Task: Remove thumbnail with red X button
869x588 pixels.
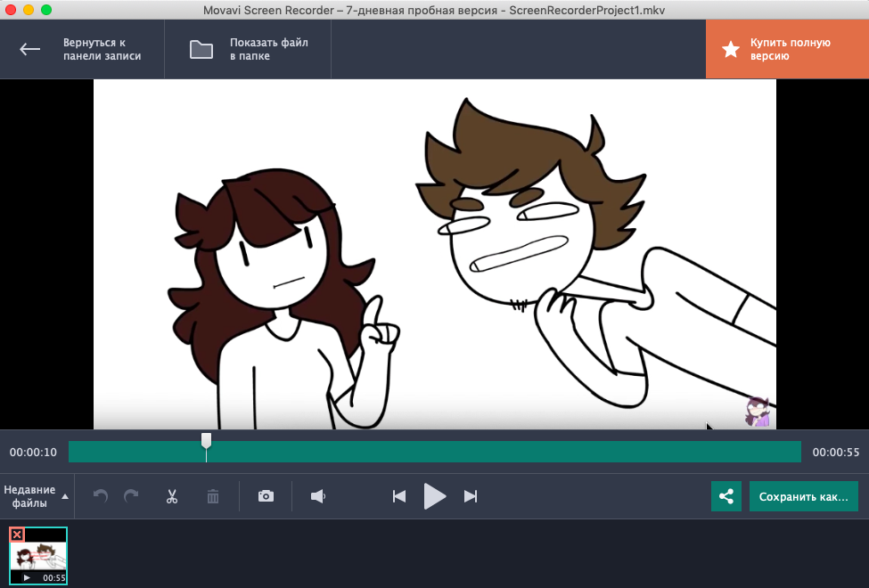Action: pyautogui.click(x=17, y=535)
